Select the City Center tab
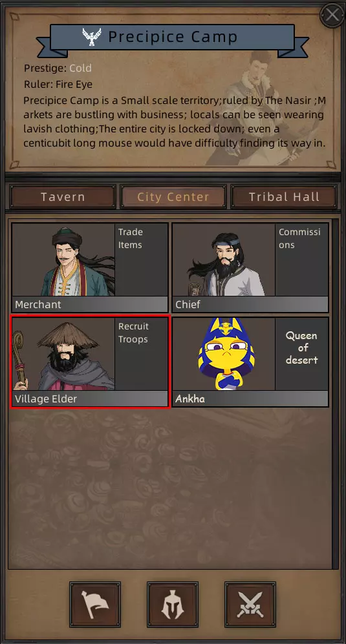 [173, 197]
